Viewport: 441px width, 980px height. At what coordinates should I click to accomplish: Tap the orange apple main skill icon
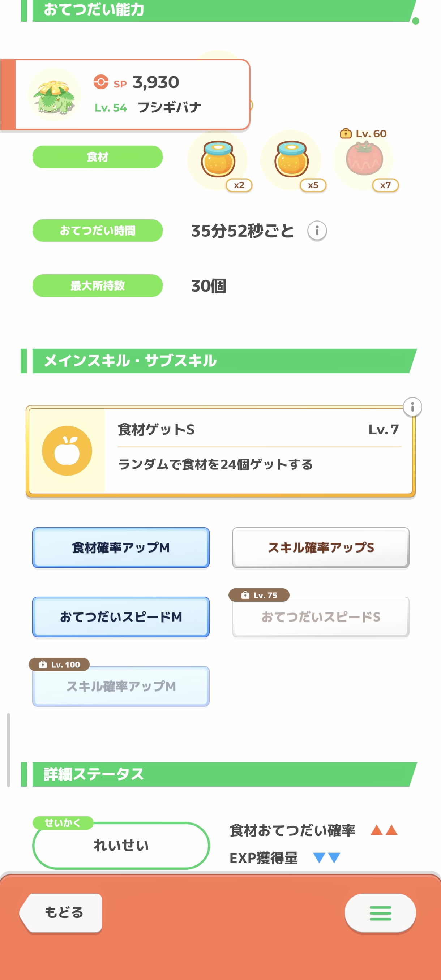(67, 451)
